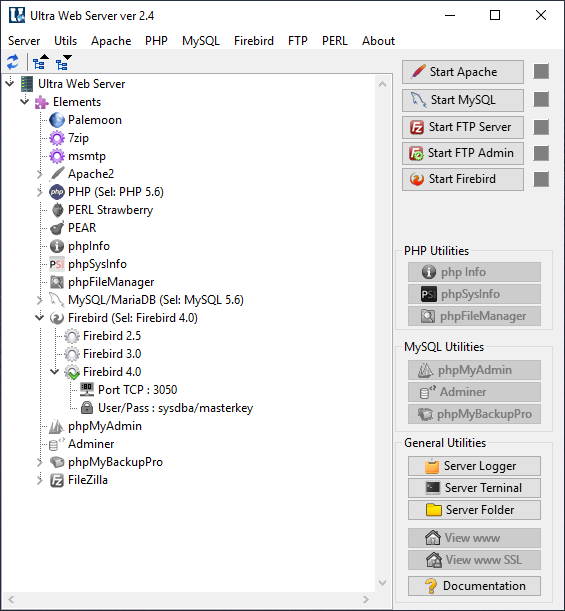Click the msmtp gear icon
This screenshot has height=611, width=565.
(57, 156)
